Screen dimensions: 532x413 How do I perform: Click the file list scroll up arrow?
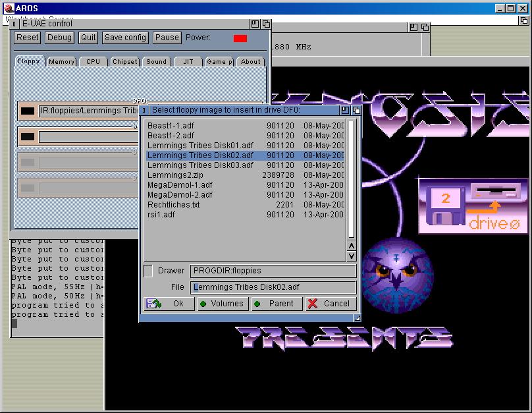(352, 246)
